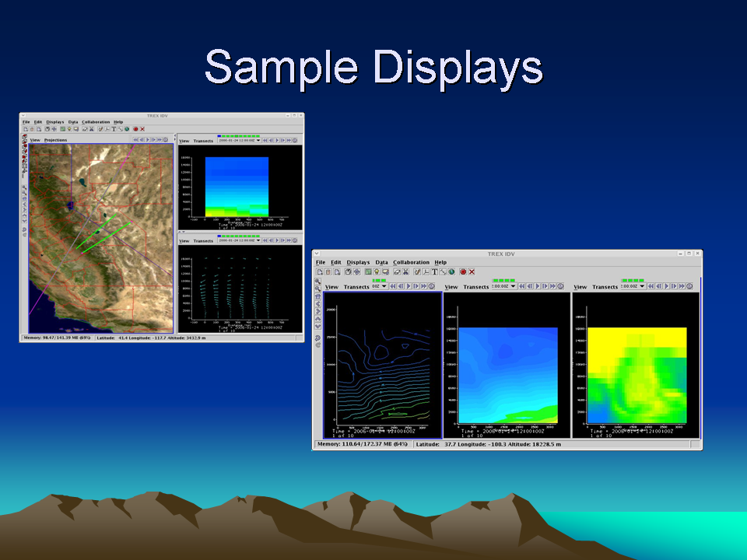Viewport: 747px width, 560px height.
Task: Click the red record circle in three-panel IDV toolbar
Action: coord(463,272)
